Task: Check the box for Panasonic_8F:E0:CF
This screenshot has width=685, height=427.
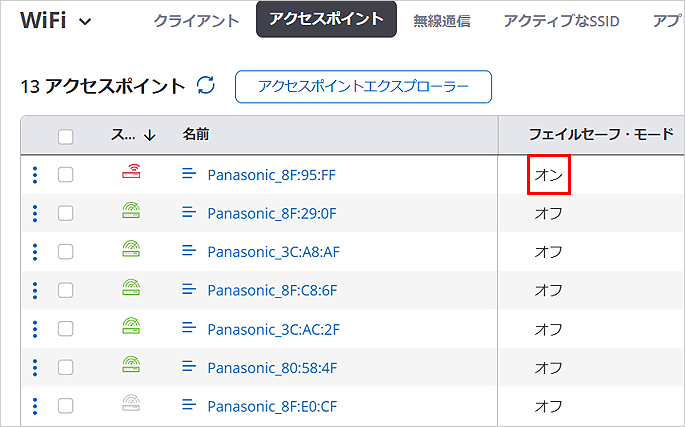Action: point(66,406)
